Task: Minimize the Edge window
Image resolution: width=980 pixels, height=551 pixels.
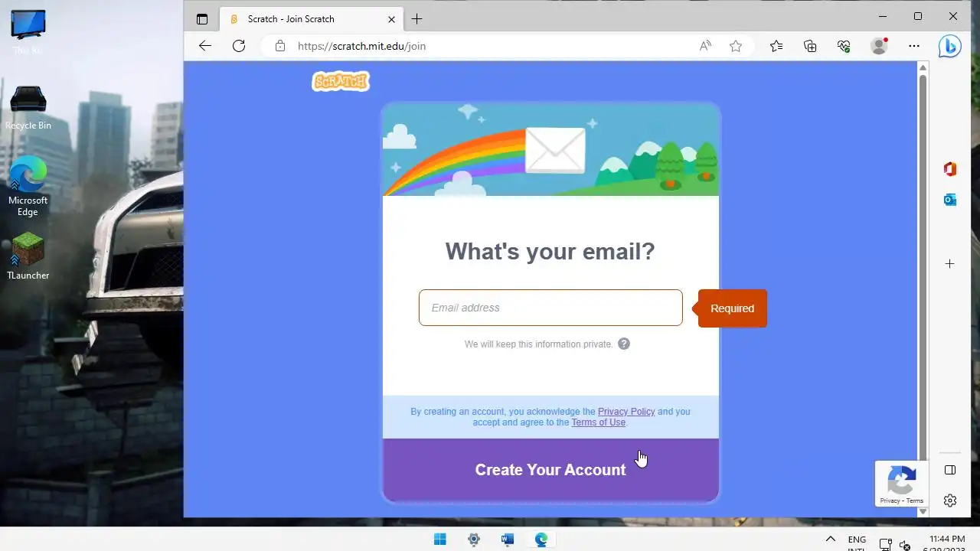Action: click(x=883, y=16)
